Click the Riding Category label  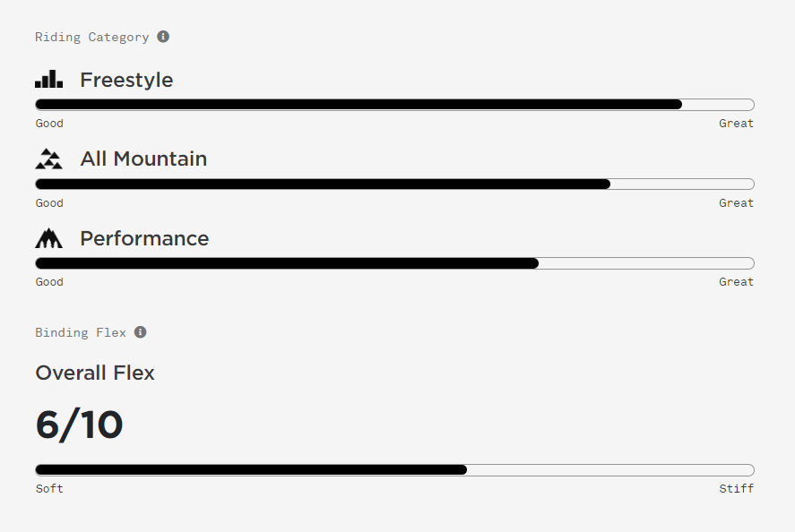[91, 37]
